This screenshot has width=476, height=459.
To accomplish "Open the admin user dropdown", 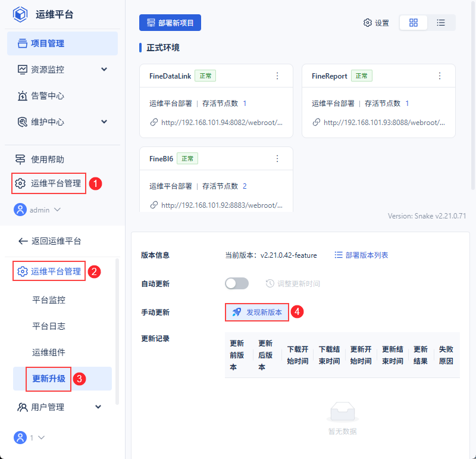I will click(x=37, y=210).
